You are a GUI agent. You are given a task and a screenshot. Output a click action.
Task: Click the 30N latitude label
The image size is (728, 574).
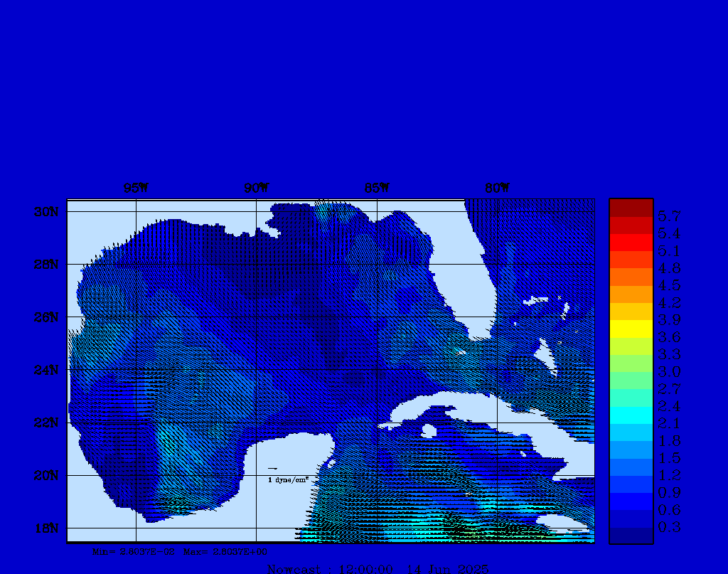coord(46,212)
